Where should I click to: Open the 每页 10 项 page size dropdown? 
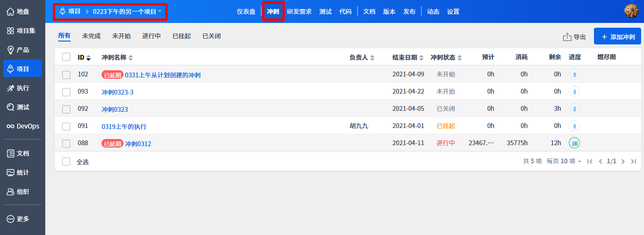564,161
